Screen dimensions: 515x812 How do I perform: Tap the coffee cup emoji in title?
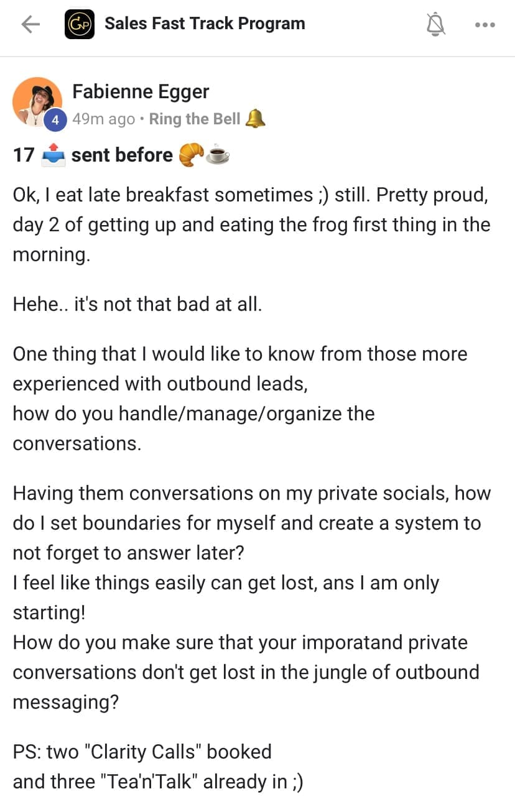(218, 155)
